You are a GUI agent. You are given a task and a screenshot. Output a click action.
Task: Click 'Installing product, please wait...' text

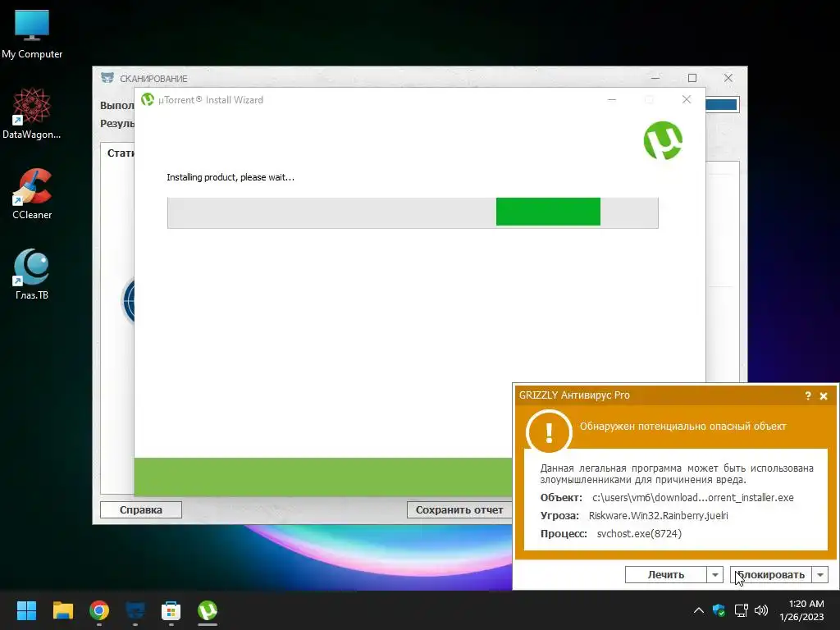click(x=231, y=177)
